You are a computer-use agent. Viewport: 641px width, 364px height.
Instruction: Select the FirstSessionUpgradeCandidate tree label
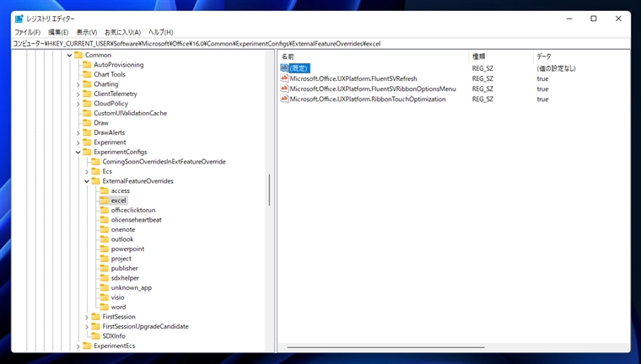click(146, 326)
